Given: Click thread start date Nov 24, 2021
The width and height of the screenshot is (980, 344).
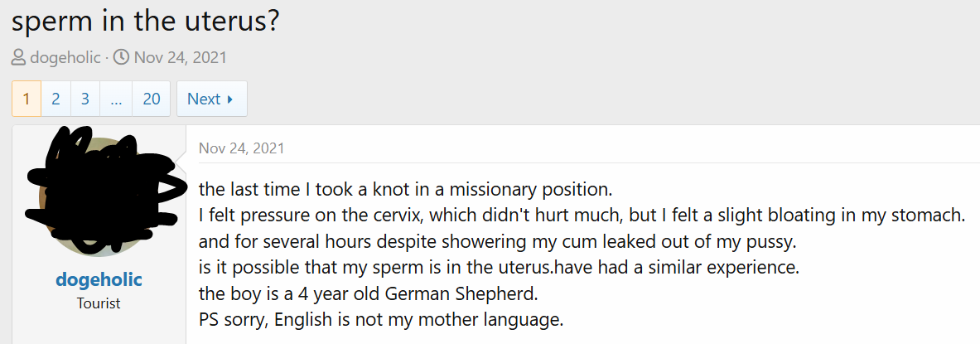Looking at the screenshot, I should [x=180, y=58].
